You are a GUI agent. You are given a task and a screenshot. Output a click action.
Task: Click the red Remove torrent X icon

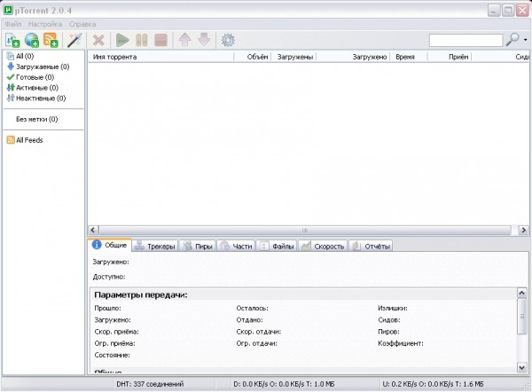coord(98,41)
